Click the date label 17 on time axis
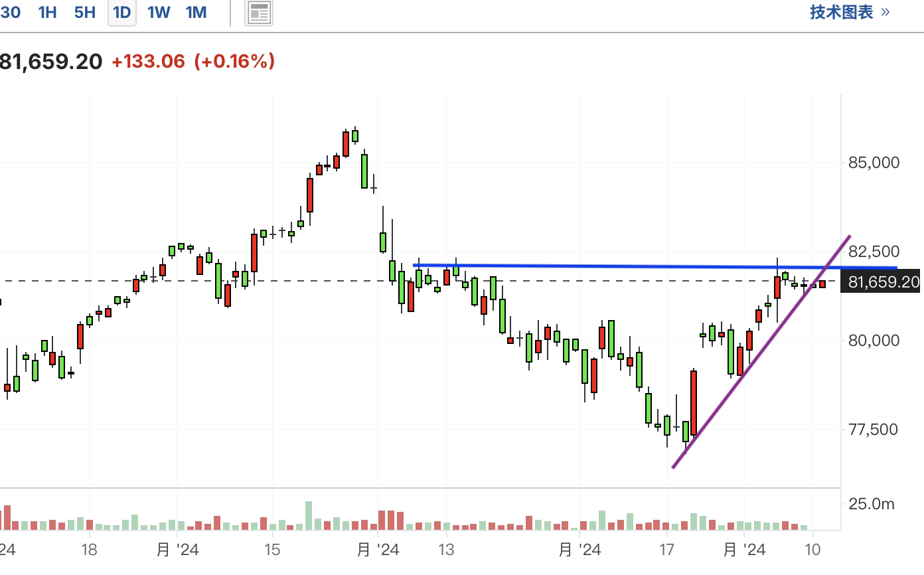 coord(666,550)
